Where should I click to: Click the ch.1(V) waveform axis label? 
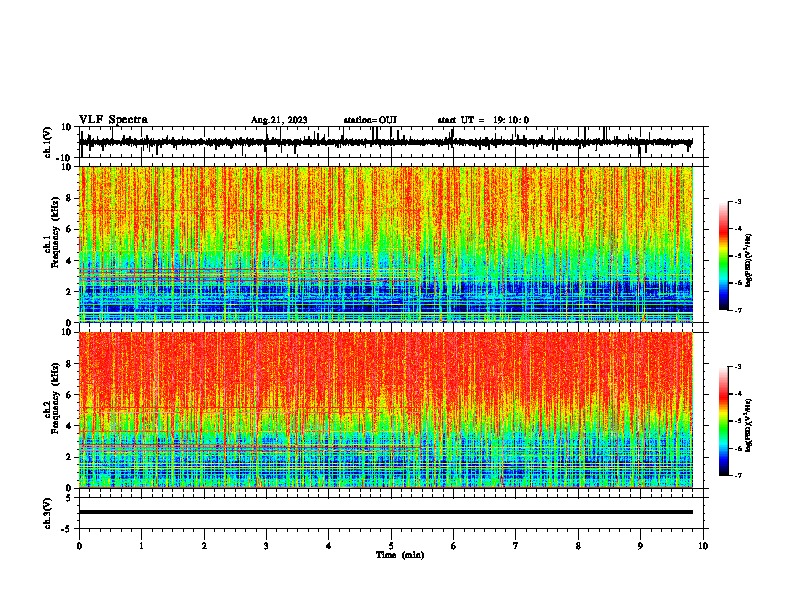pos(47,142)
